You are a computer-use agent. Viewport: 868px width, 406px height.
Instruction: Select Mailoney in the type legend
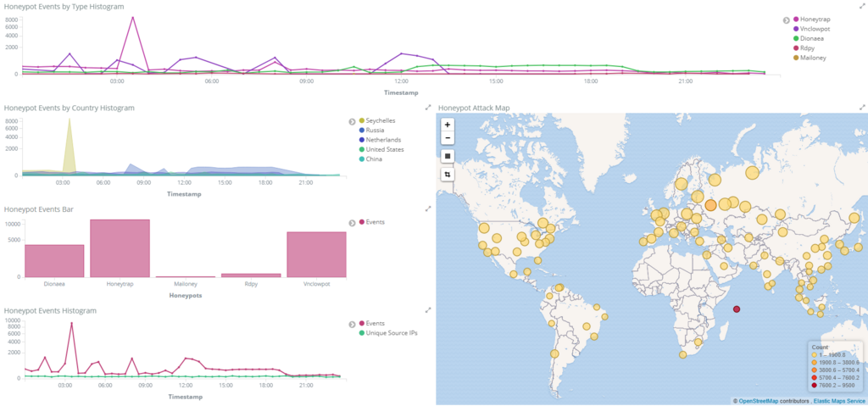[x=810, y=57]
